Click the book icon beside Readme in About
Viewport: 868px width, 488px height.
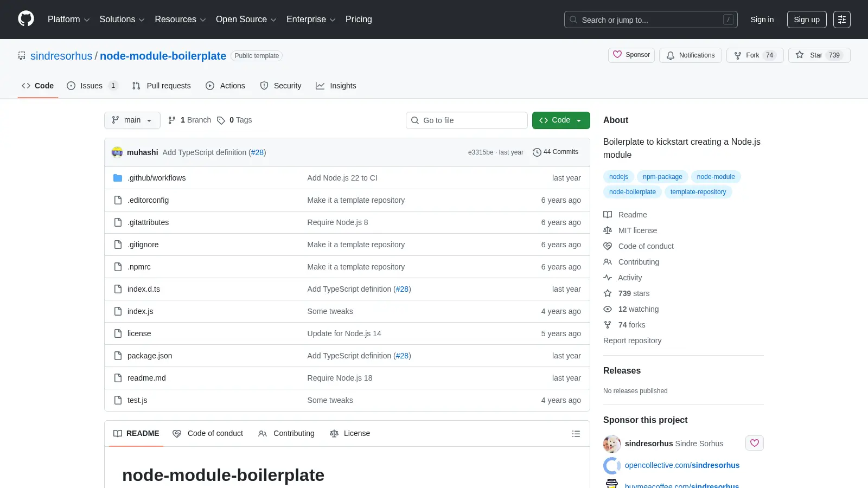pos(608,215)
